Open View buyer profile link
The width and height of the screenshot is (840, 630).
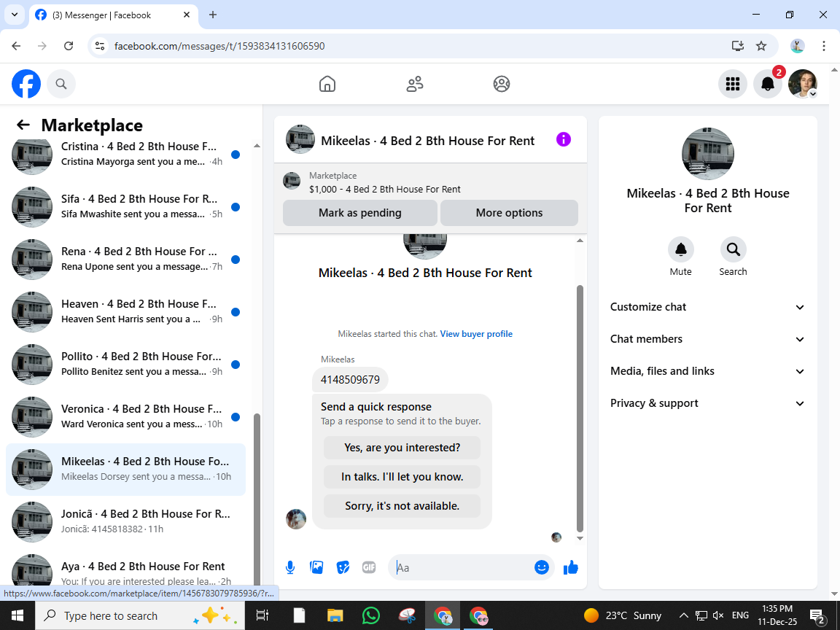coord(476,334)
